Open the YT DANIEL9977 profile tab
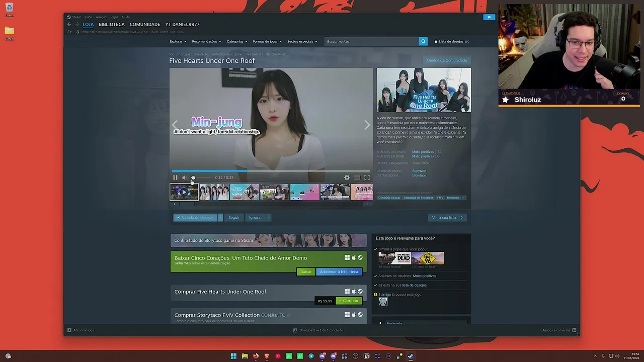Viewport: 644px width, 362px height. click(182, 24)
